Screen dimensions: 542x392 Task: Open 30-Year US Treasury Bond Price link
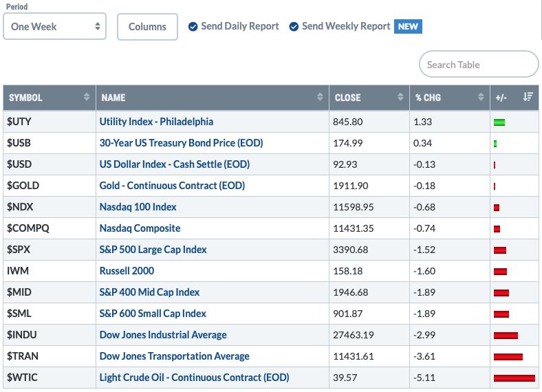[x=181, y=143]
